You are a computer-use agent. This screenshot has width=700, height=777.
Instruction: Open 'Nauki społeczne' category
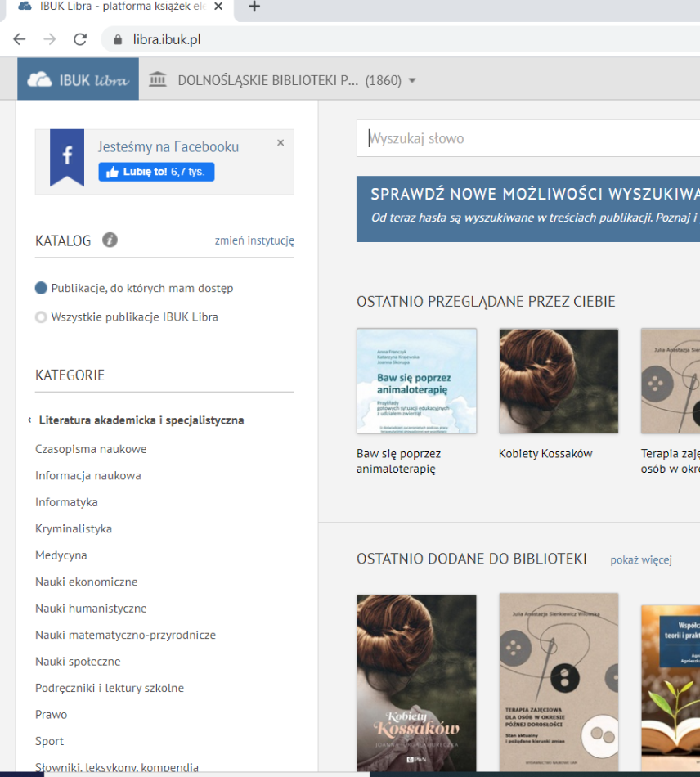pyautogui.click(x=78, y=662)
